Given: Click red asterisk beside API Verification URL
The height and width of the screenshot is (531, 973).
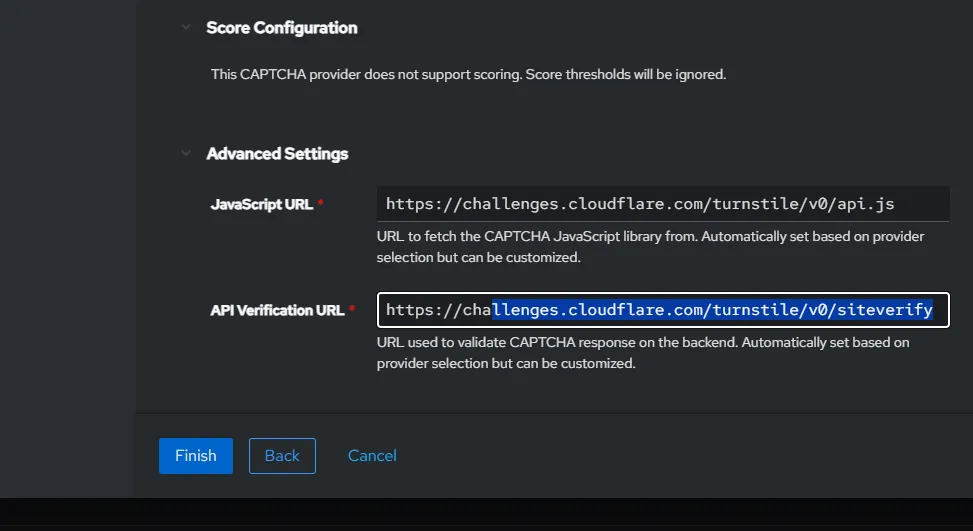Looking at the screenshot, I should pyautogui.click(x=352, y=311).
